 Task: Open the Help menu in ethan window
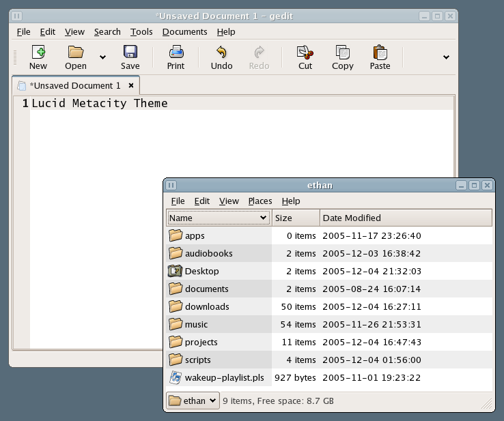(x=291, y=201)
